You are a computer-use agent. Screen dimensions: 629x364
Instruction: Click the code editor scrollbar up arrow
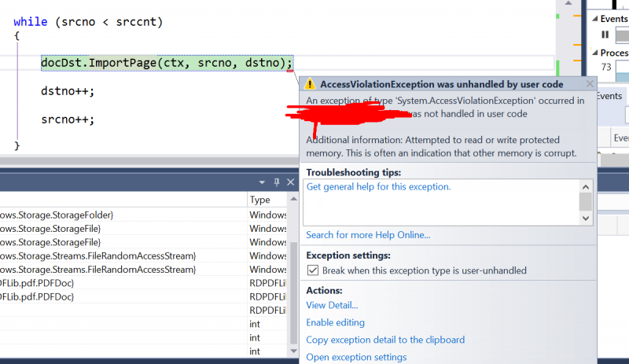click(x=564, y=4)
